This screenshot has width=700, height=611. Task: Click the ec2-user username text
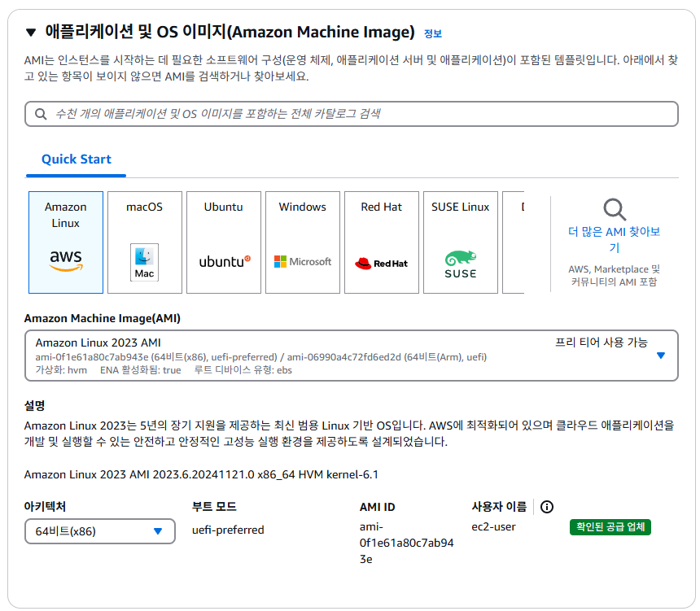[x=493, y=526]
